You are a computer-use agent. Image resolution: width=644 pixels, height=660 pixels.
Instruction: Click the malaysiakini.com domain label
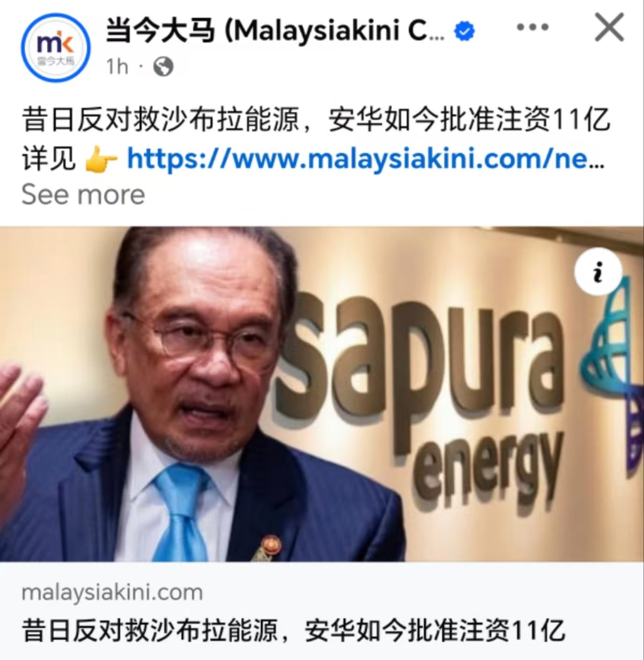(x=112, y=592)
